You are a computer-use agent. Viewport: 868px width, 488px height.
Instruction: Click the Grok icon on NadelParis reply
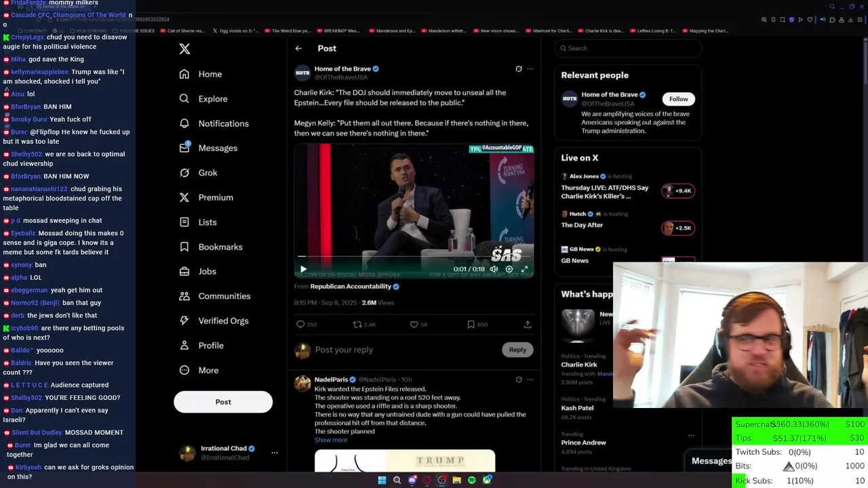pos(519,380)
